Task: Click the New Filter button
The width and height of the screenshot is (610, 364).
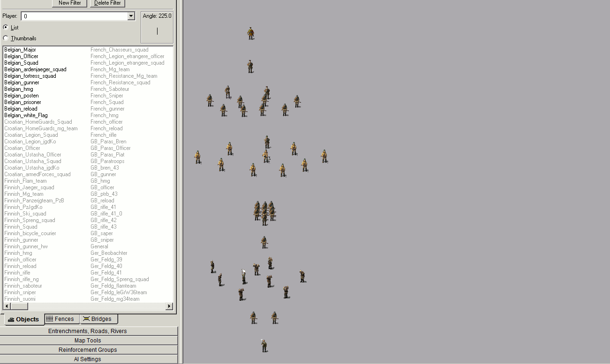Action: tap(70, 3)
